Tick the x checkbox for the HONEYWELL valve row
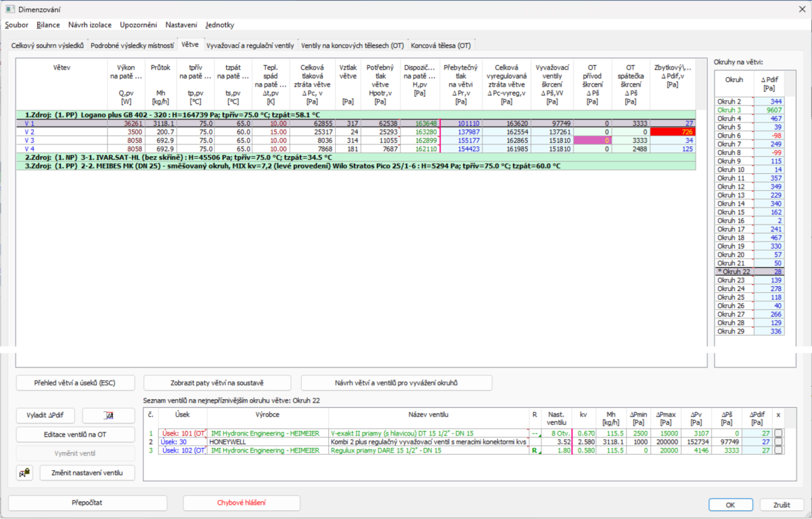This screenshot has height=519, width=812. click(x=778, y=442)
